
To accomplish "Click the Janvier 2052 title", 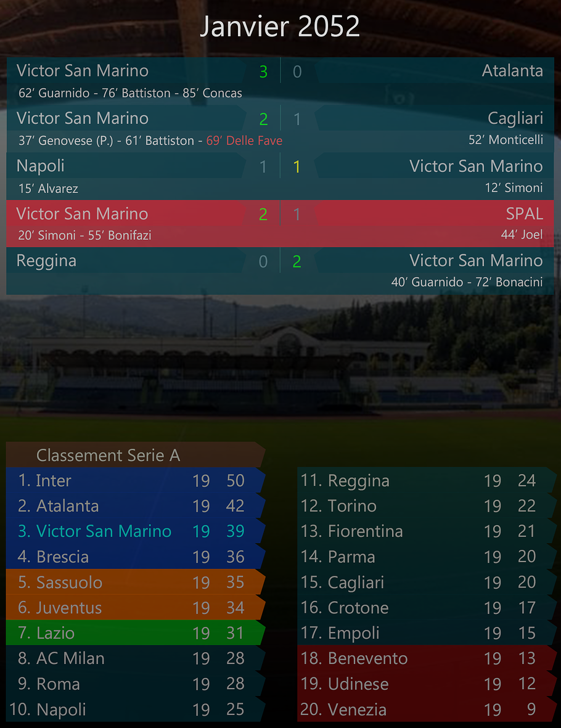I will tap(280, 27).
